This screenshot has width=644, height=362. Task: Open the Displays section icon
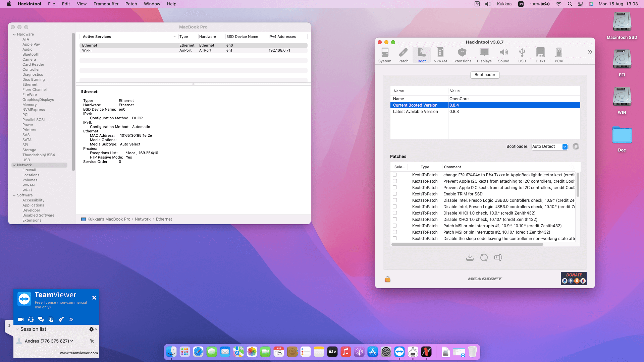pos(484,55)
